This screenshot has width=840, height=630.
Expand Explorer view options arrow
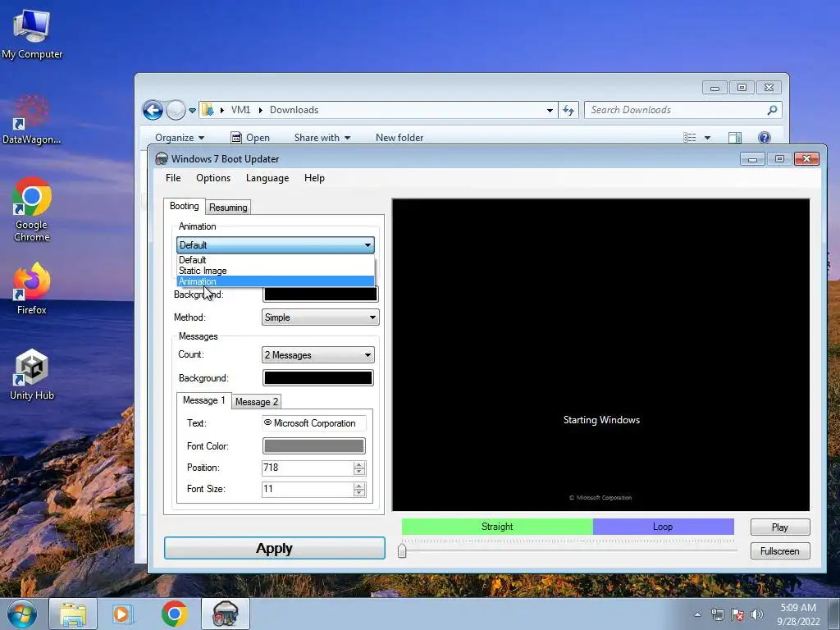coord(707,138)
